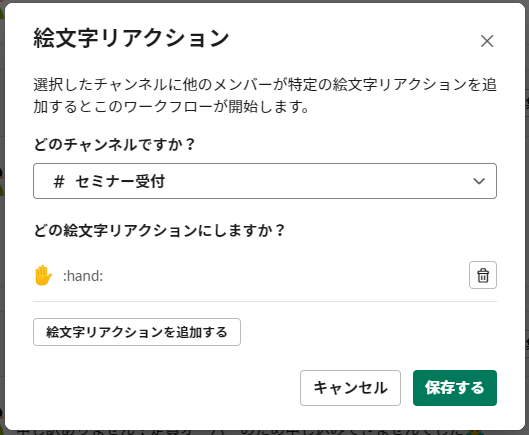Click the raised hand emoji icon
Image resolution: width=529 pixels, height=435 pixels.
point(43,275)
